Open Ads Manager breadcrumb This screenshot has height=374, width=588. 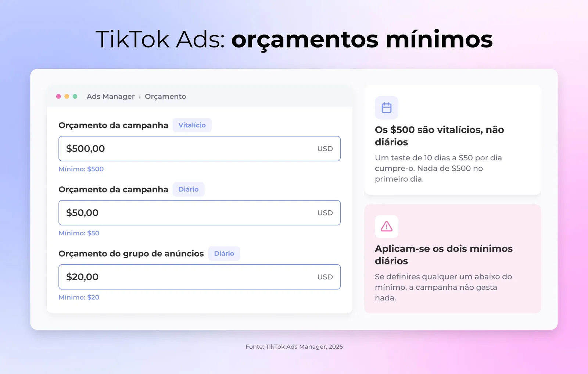click(x=111, y=96)
